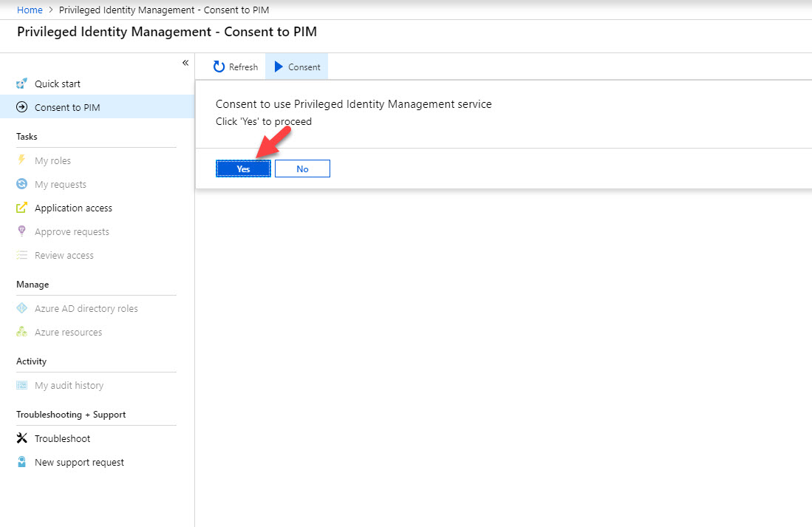Click the My requests icon
The height and width of the screenshot is (527, 812).
tap(21, 183)
